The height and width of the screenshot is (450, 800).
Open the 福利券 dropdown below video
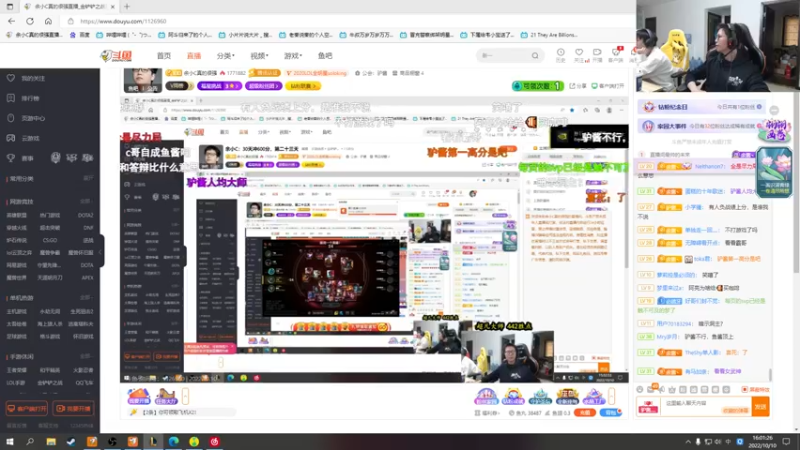coord(488,413)
